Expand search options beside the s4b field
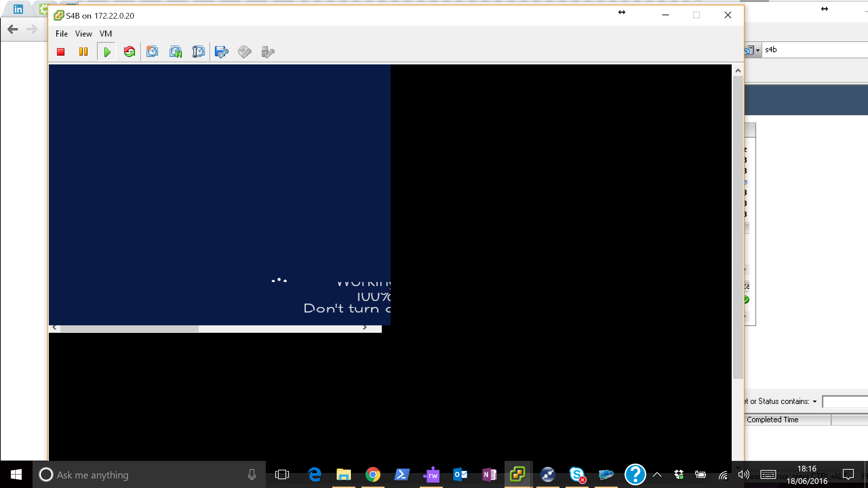The image size is (868, 488). (x=758, y=49)
